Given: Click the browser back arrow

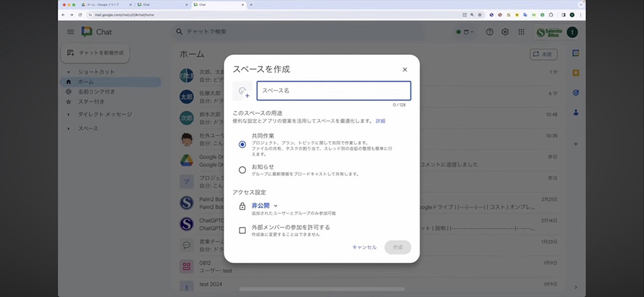Looking at the screenshot, I should pos(63,14).
